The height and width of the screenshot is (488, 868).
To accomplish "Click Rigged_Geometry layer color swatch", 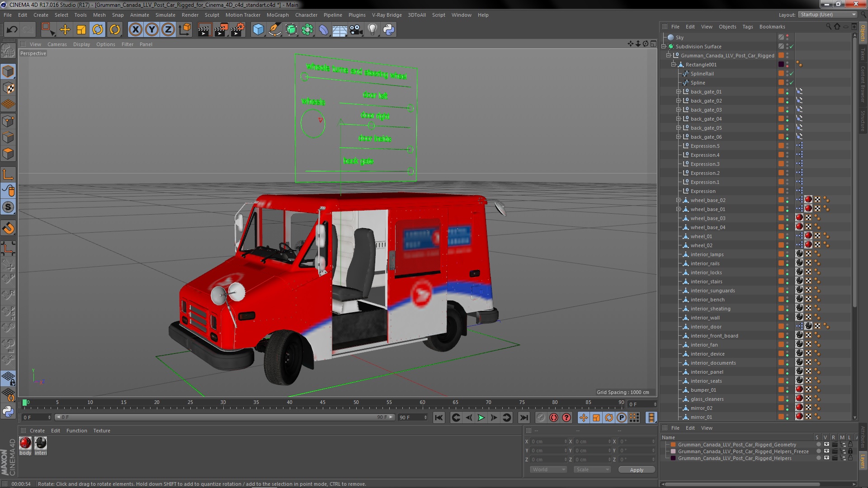I will point(673,445).
